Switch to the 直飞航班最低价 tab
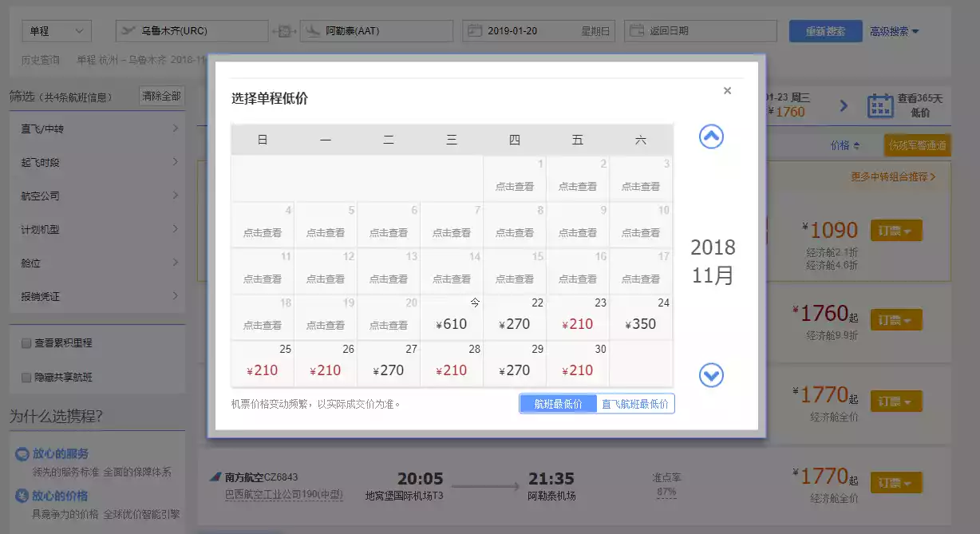Image resolution: width=980 pixels, height=534 pixels. point(634,404)
